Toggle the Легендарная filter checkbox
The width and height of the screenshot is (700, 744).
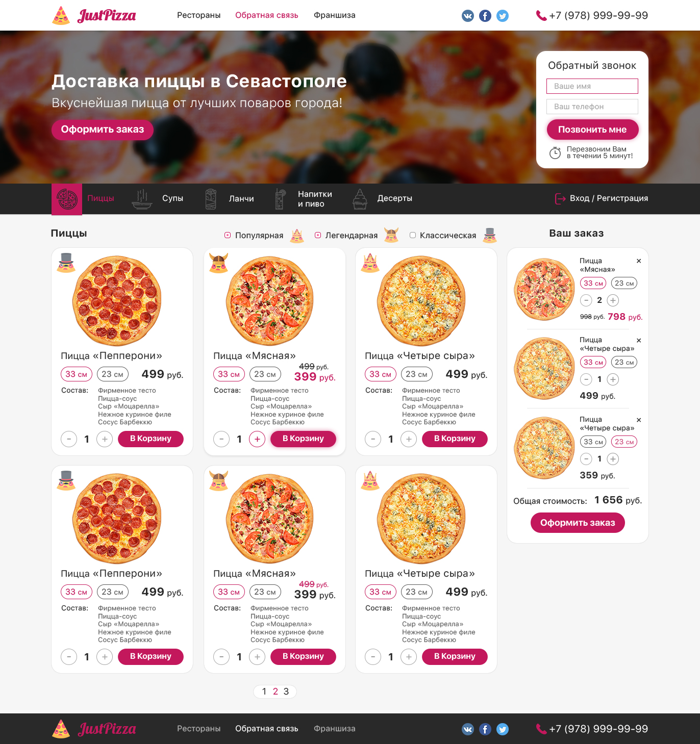pyautogui.click(x=318, y=235)
